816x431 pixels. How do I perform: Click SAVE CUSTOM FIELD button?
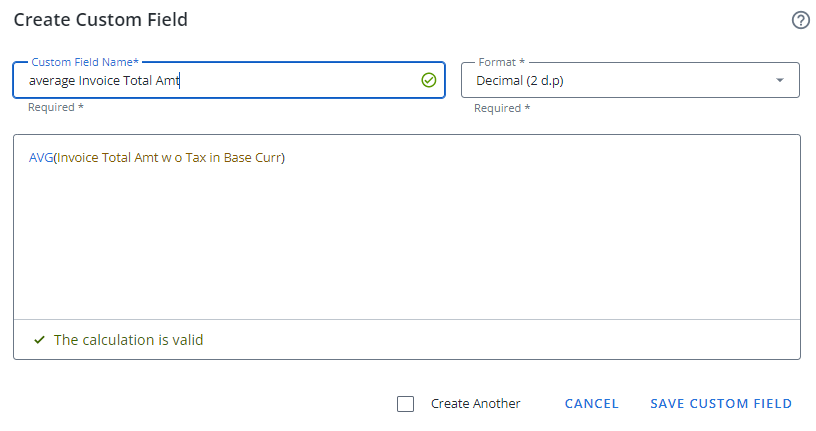coord(720,404)
